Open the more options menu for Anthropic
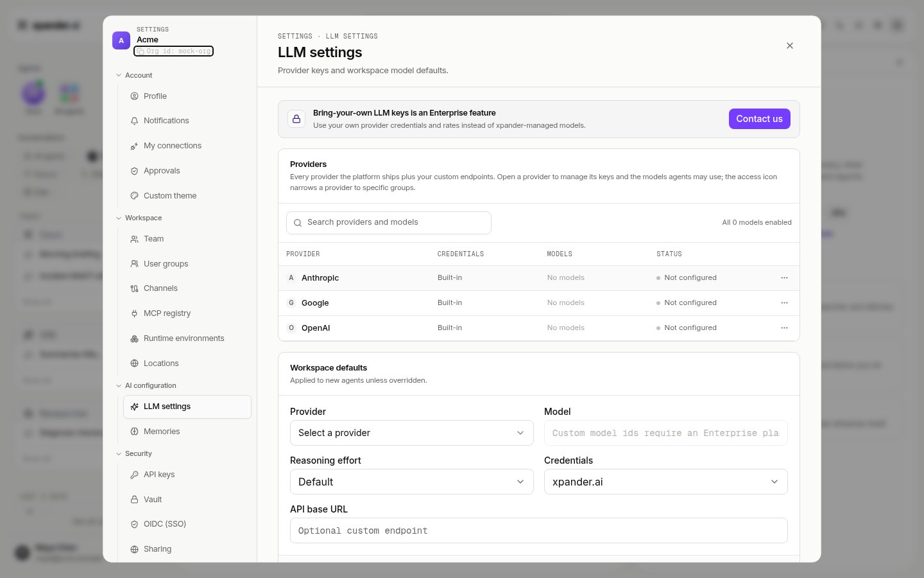 [784, 278]
